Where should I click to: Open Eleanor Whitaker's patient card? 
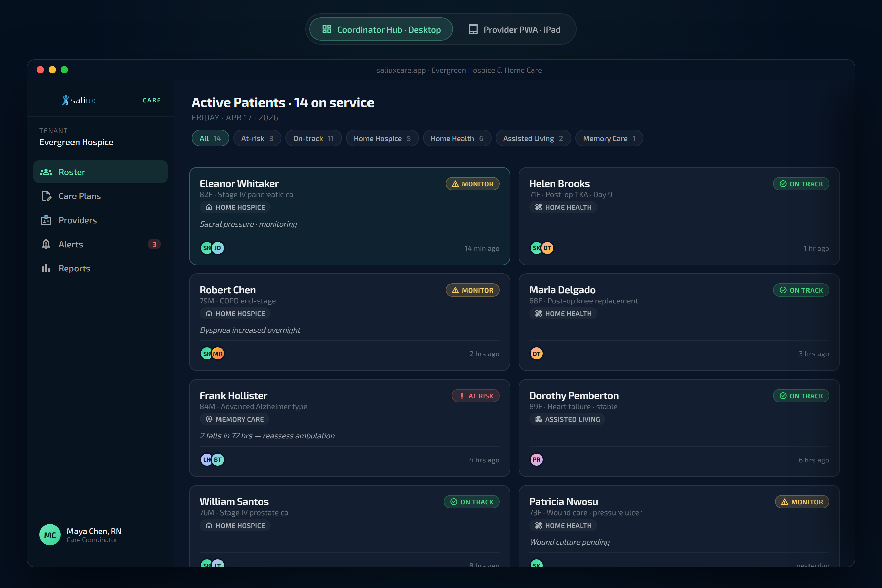pyautogui.click(x=349, y=216)
